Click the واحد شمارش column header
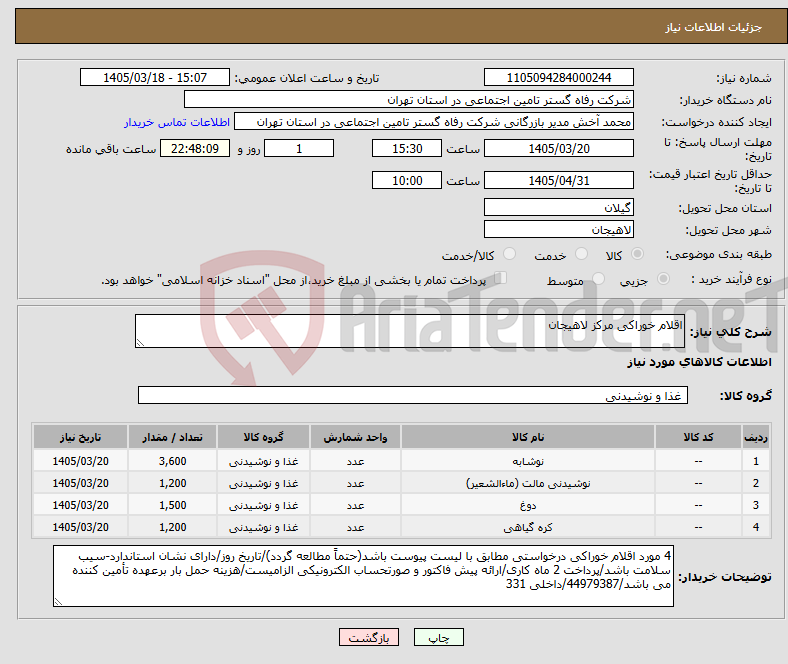 click(x=355, y=437)
